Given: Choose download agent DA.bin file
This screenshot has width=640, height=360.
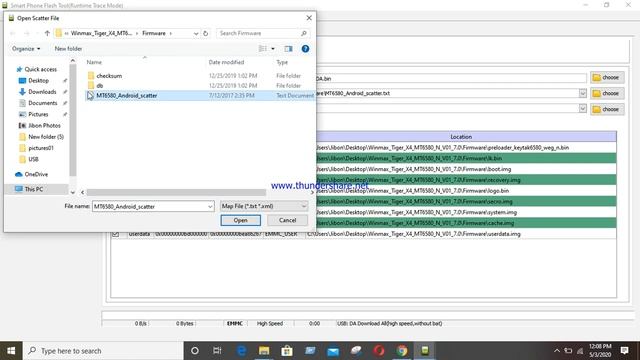Looking at the screenshot, I should coord(607,78).
